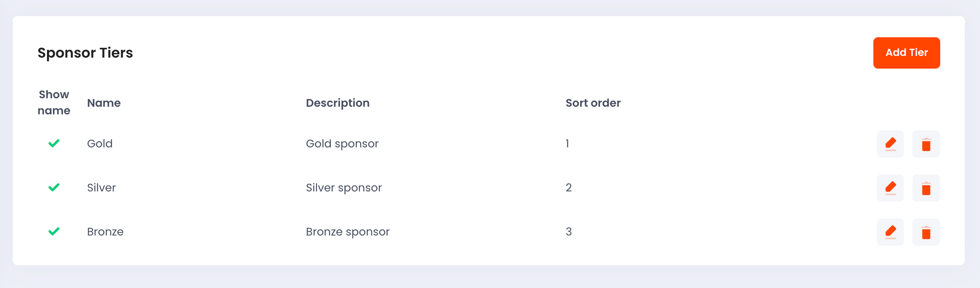This screenshot has width=980, height=288.
Task: Delete the Gold tier using trash icon
Action: [x=926, y=144]
